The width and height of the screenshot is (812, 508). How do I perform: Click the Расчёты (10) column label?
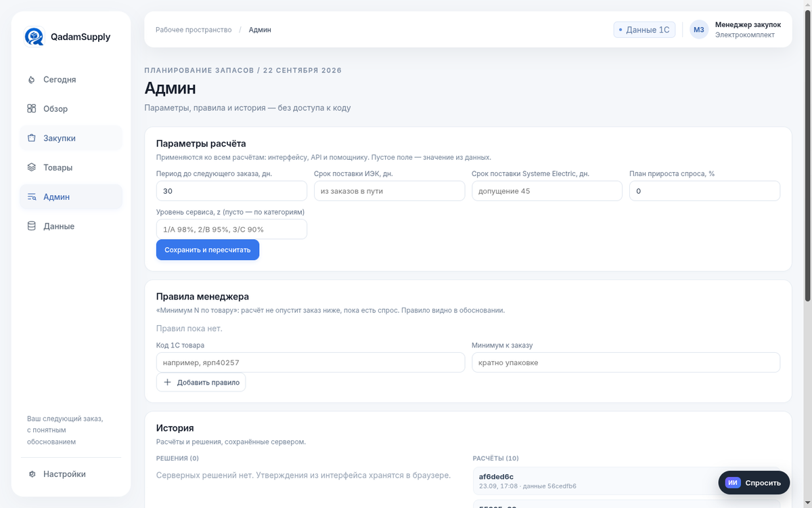[x=495, y=459]
